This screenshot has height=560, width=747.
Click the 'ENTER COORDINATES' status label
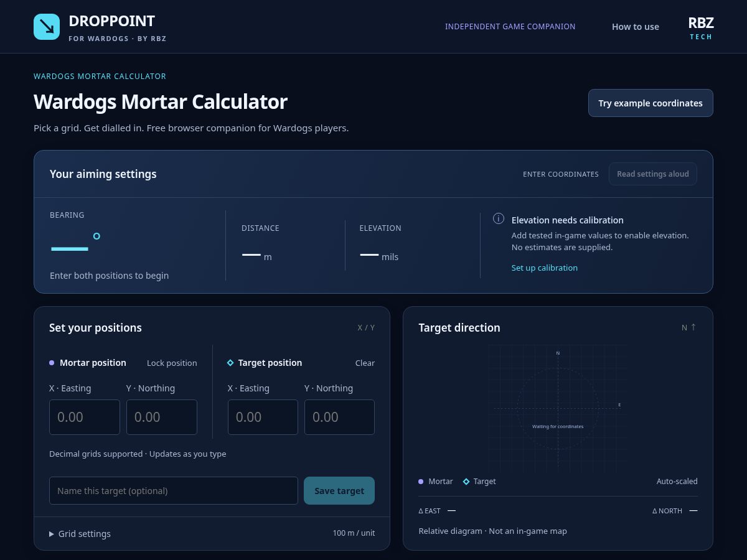[561, 174]
